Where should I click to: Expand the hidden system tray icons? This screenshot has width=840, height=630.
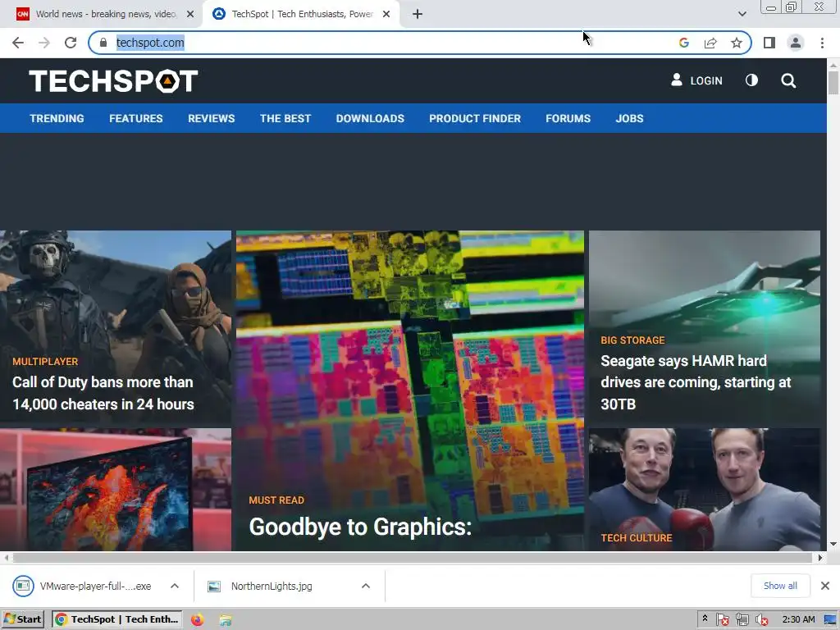[x=705, y=619]
